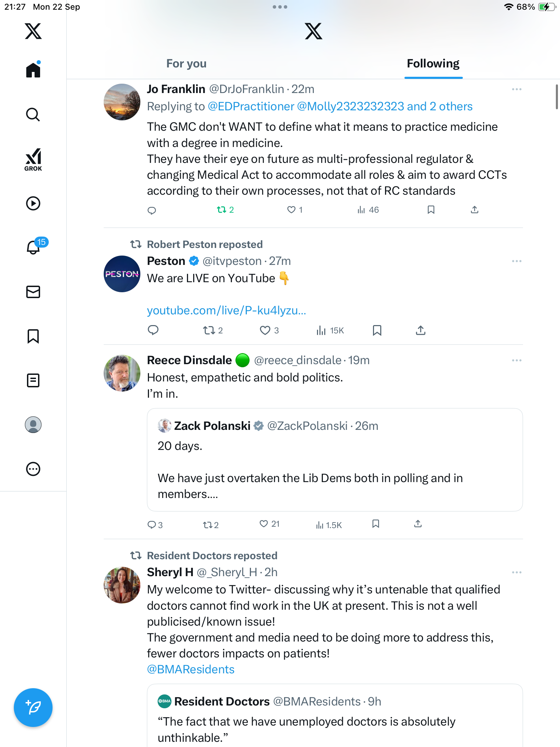560x747 pixels.
Task: Like Reece Dinsdale's post
Action: coord(264,524)
